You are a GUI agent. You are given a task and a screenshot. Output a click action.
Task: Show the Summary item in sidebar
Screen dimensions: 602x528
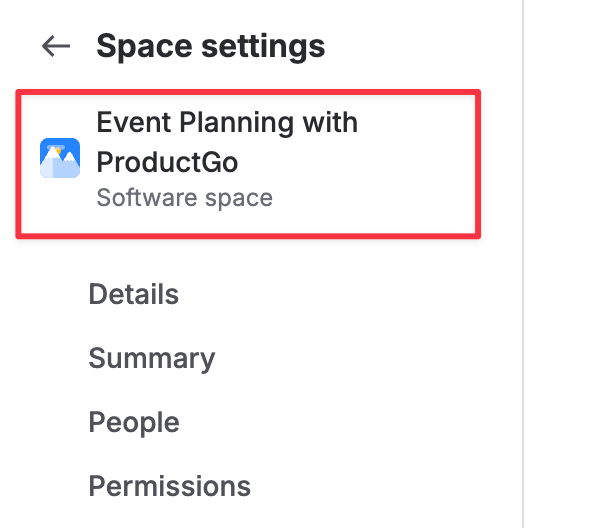(x=152, y=358)
